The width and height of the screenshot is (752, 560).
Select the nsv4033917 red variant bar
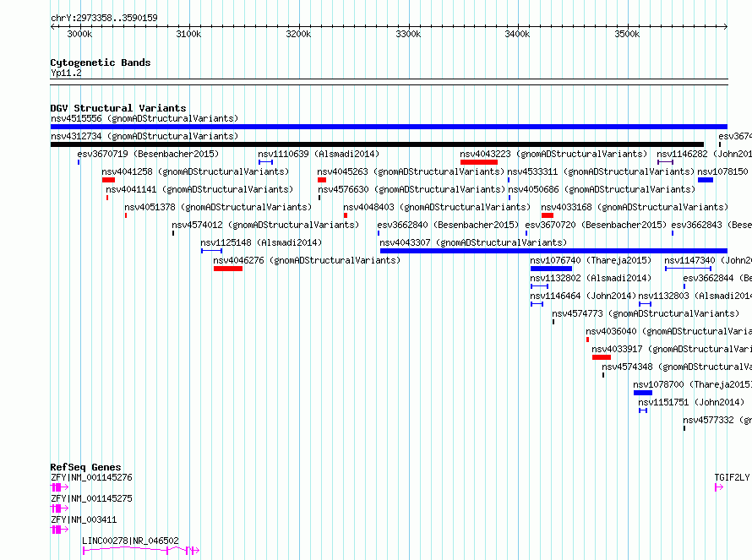point(602,357)
